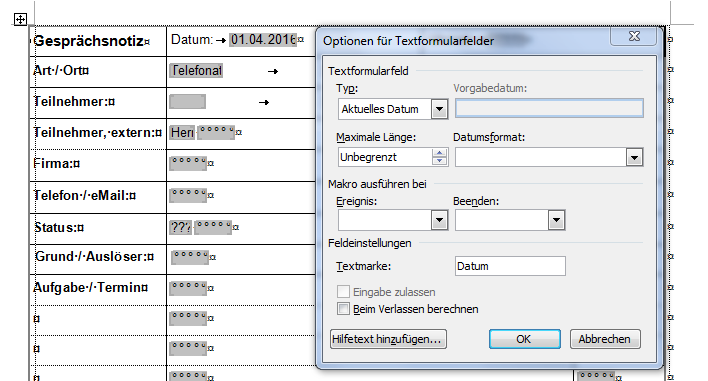The height and width of the screenshot is (381, 708).
Task: Click the gray Teilnehmer form field
Action: click(187, 102)
